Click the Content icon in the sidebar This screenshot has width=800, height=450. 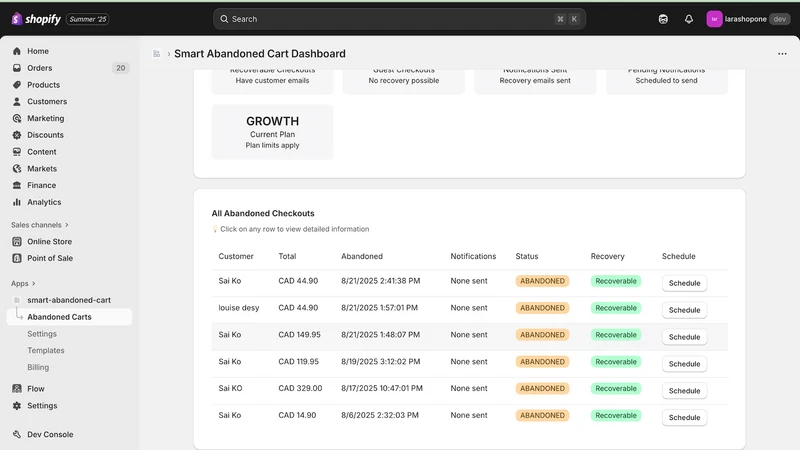coord(17,152)
